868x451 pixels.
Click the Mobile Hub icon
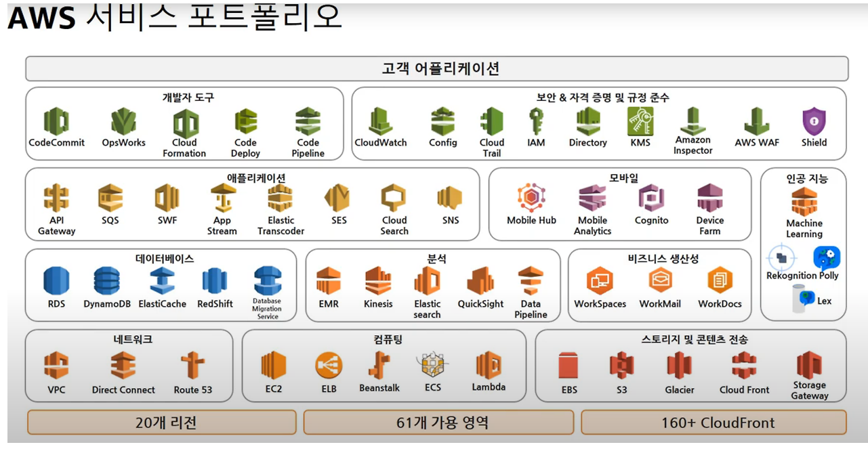point(531,198)
